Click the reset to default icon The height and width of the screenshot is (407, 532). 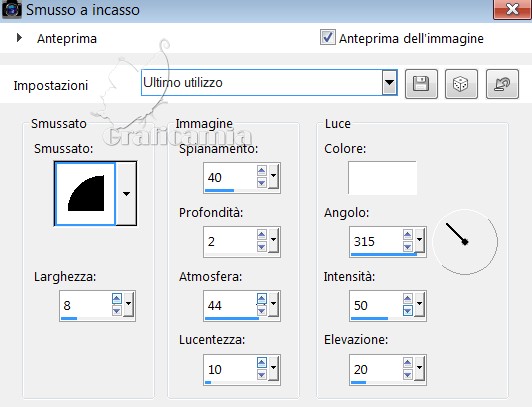click(502, 84)
